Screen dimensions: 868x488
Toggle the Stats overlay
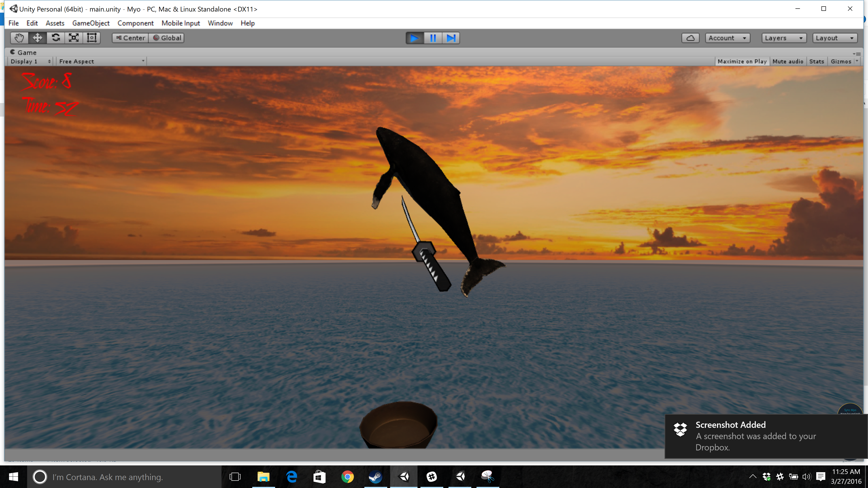pyautogui.click(x=816, y=61)
